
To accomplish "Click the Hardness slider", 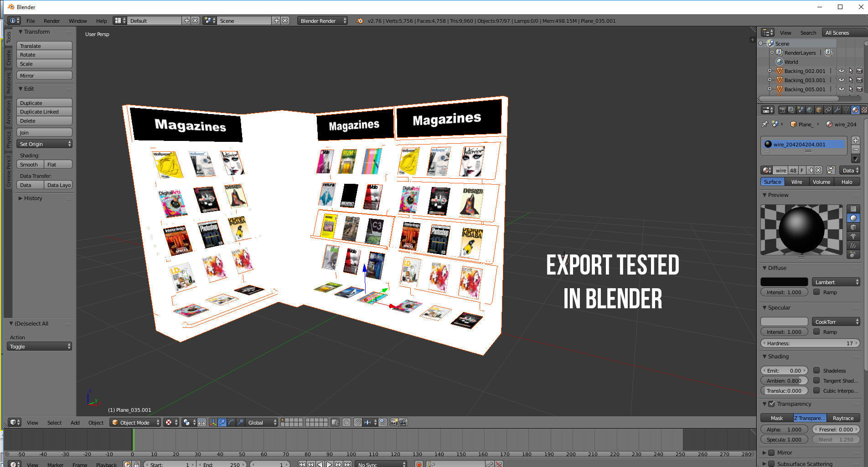I will click(810, 343).
